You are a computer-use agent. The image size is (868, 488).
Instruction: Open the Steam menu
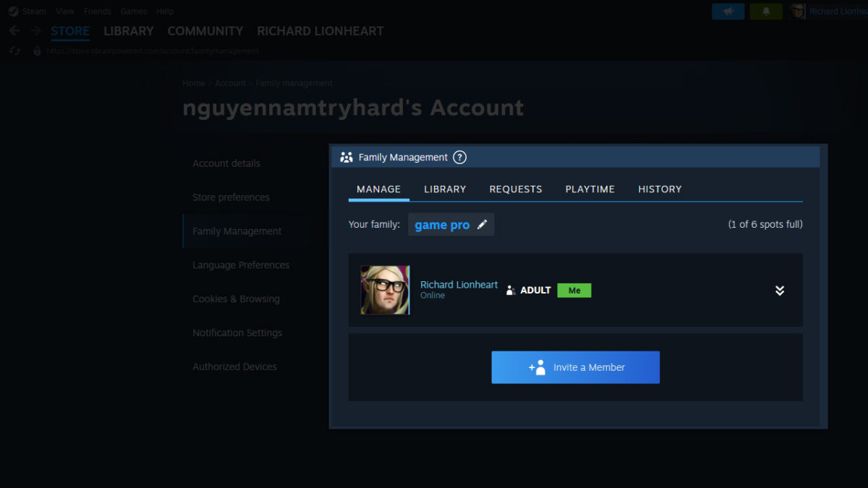[x=34, y=12]
